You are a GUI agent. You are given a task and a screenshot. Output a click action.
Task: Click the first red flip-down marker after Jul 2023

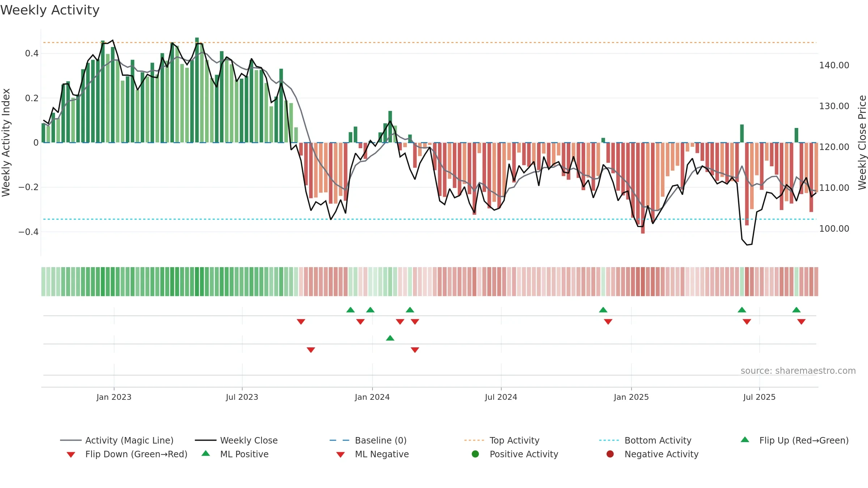(301, 322)
